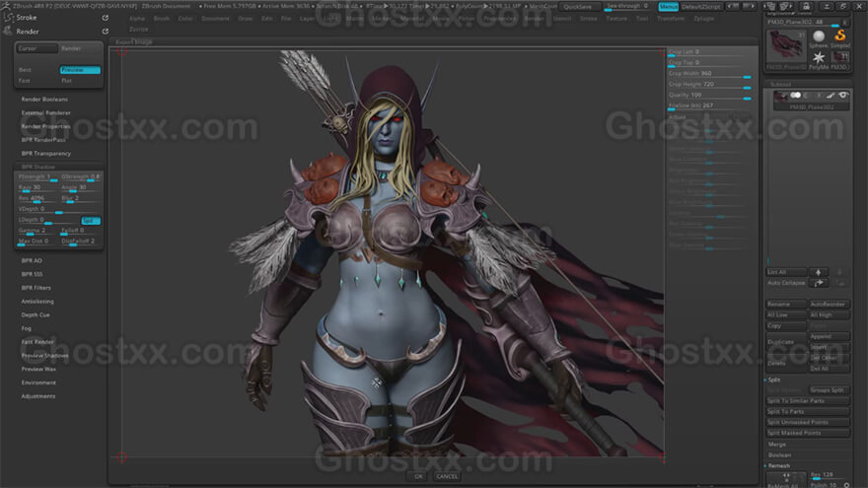Image resolution: width=868 pixels, height=488 pixels.
Task: Click the previous layout arrow icon
Action: [x=734, y=6]
